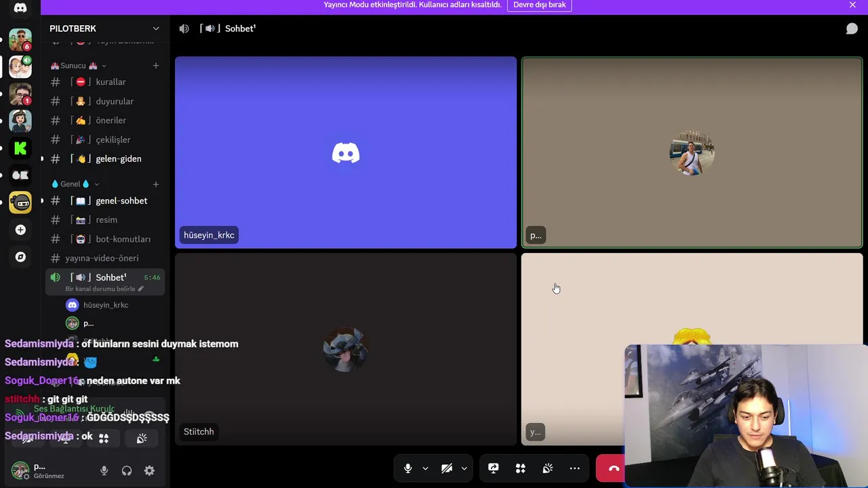
Task: Open microphone options chevron in call bar
Action: tap(425, 468)
